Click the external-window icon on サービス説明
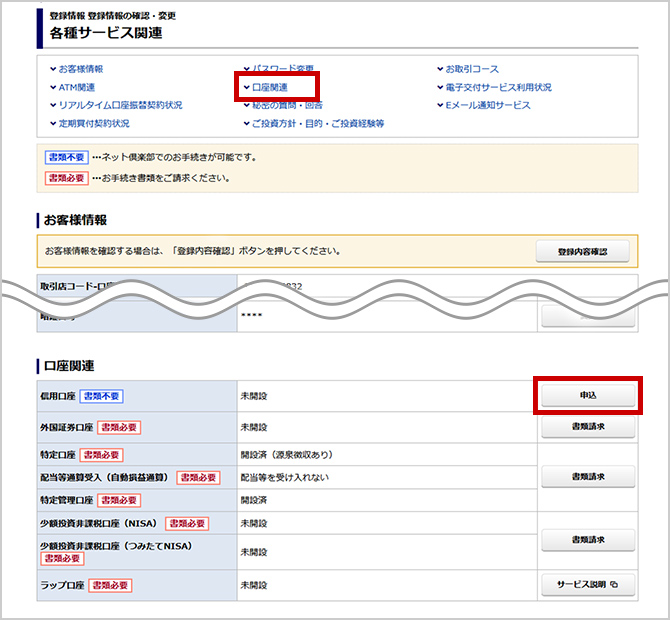Image resolution: width=670 pixels, height=620 pixels. 614,584
